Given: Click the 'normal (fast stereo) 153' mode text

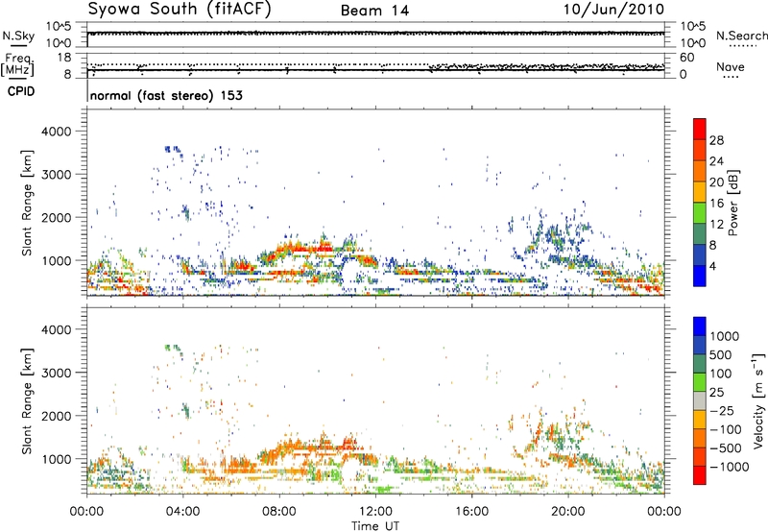Looking at the screenshot, I should click(x=166, y=95).
